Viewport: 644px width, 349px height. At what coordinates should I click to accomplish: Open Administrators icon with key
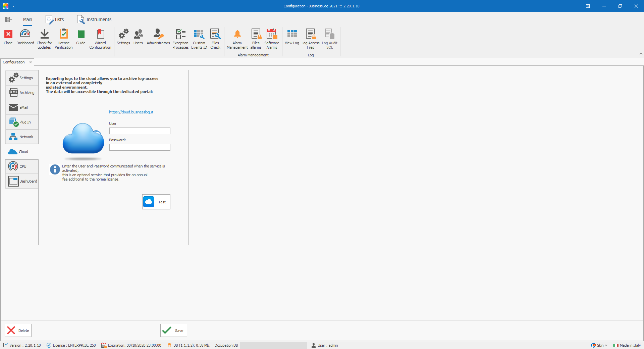tap(158, 34)
